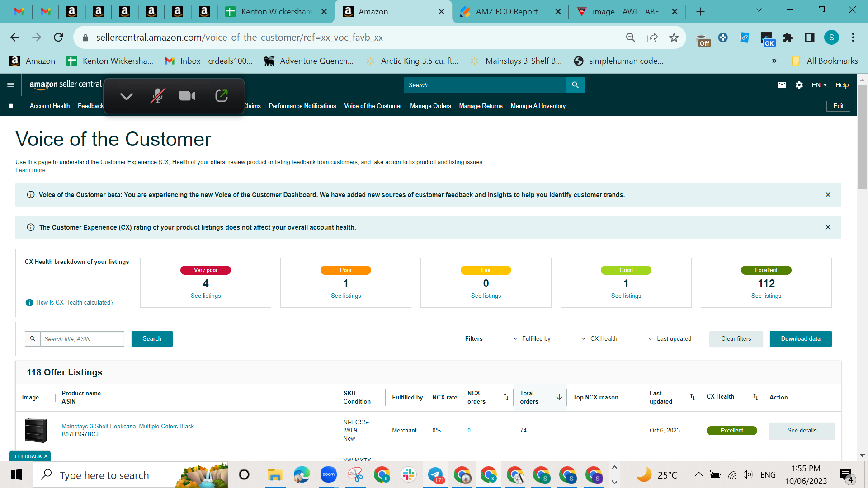Open the Chrome profile avatar S
This screenshot has height=488, width=868.
pos(831,38)
